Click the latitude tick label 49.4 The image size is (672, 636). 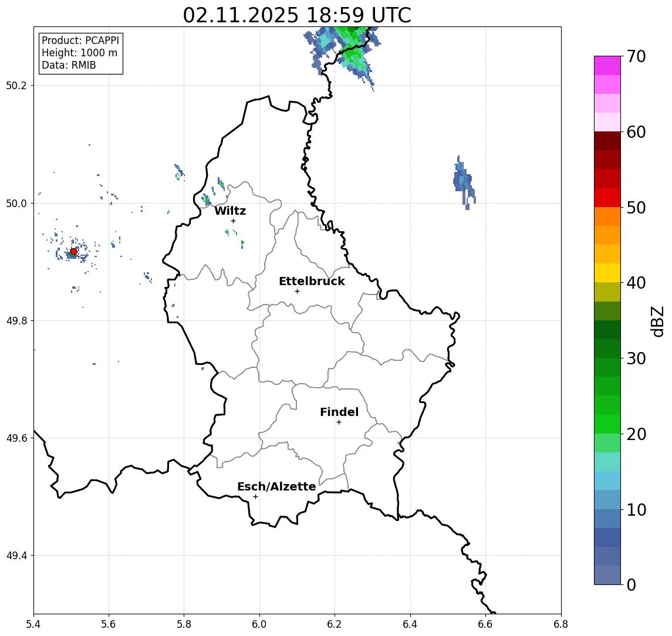pyautogui.click(x=16, y=556)
